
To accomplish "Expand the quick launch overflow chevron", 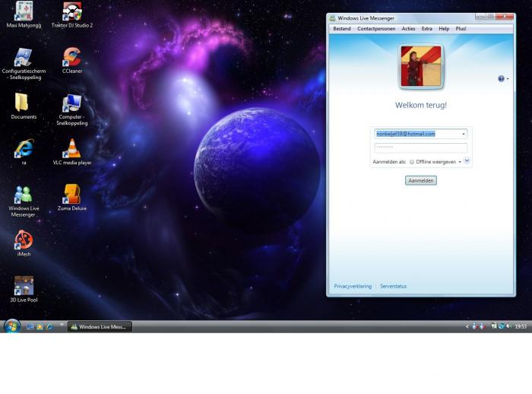I will [x=62, y=325].
